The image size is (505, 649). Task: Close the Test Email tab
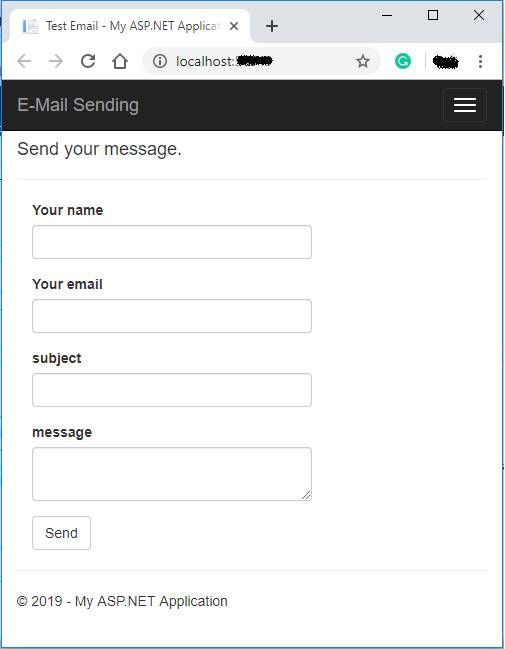(234, 26)
